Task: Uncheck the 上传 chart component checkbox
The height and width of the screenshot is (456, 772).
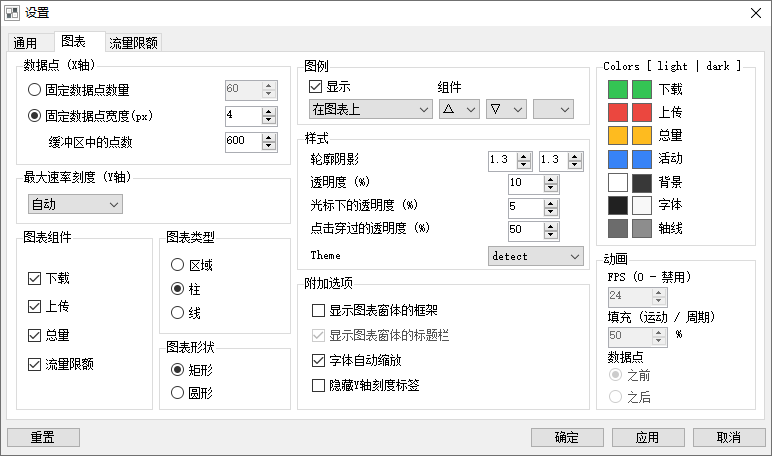Action: coord(34,306)
